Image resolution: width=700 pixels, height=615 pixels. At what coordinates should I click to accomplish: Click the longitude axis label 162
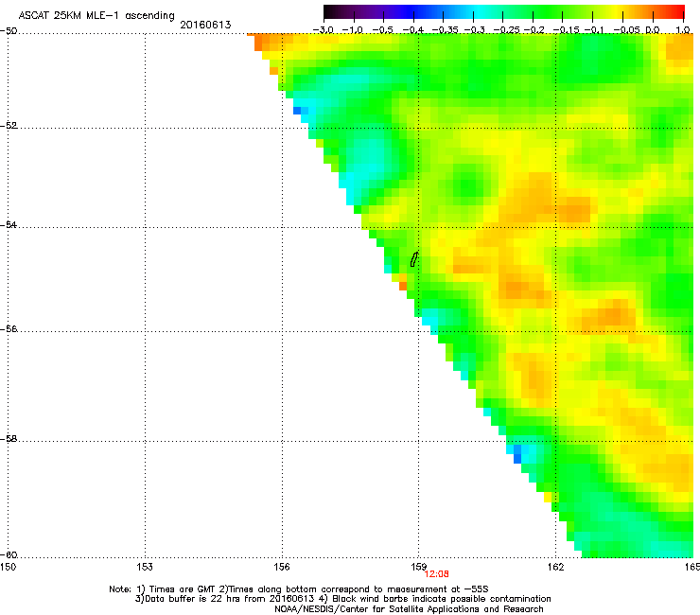click(x=555, y=567)
